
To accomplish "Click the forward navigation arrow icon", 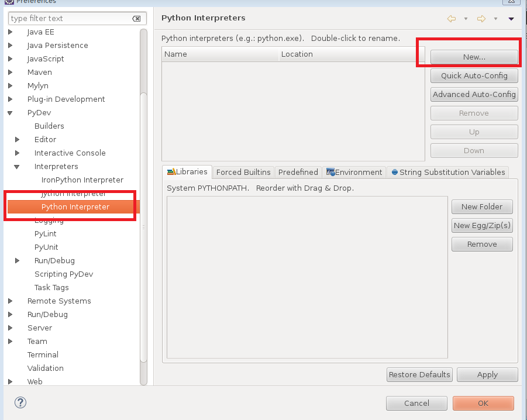I will 481,19.
